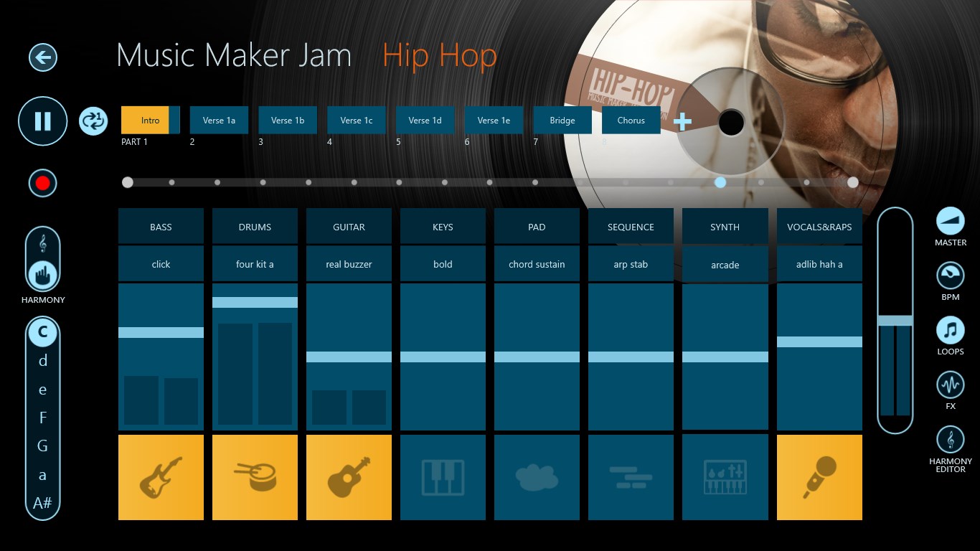
Task: Switch to the Chorus song part tab
Action: click(631, 120)
